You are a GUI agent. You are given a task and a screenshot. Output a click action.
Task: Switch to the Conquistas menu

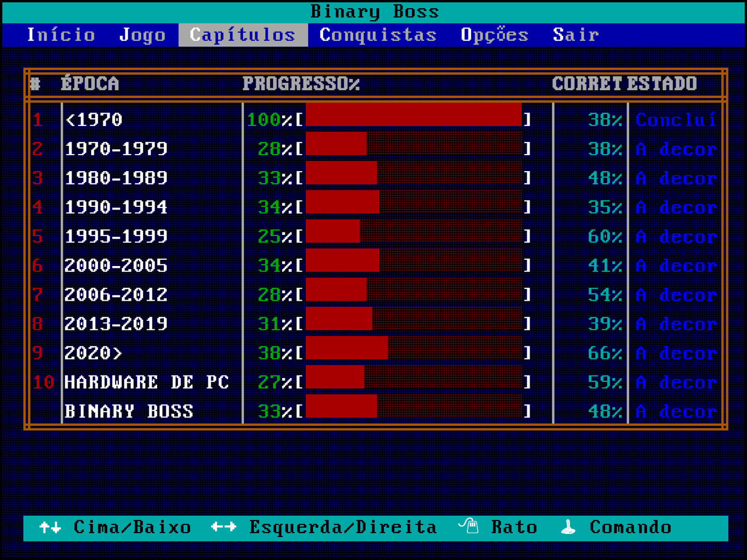378,35
